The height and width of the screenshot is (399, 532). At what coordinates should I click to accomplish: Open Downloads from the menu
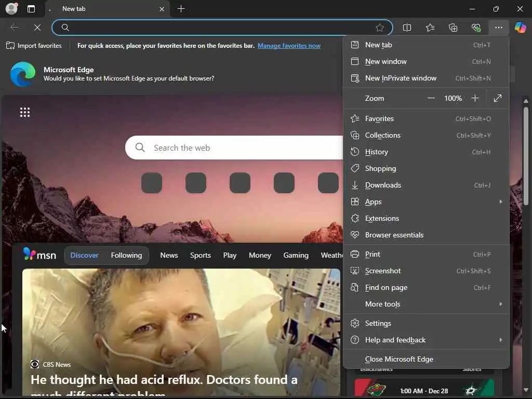click(x=426, y=185)
